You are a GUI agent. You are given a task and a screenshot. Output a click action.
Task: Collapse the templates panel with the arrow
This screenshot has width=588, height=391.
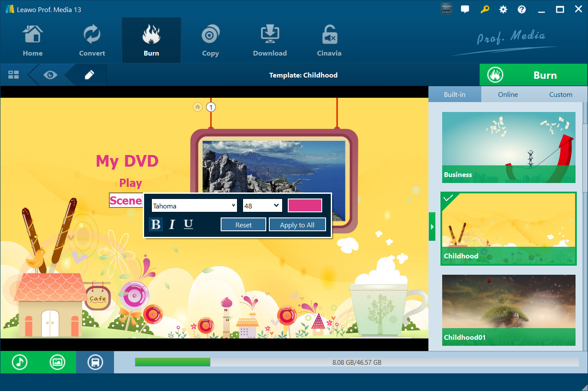[431, 226]
